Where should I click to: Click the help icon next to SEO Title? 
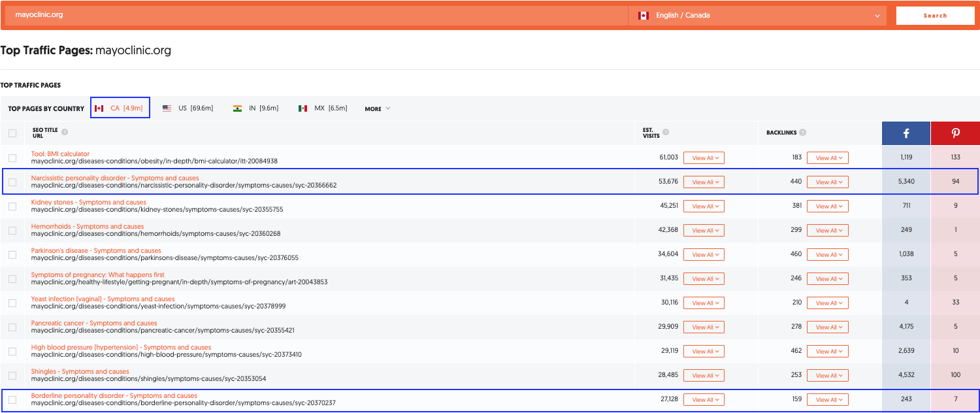[x=65, y=132]
